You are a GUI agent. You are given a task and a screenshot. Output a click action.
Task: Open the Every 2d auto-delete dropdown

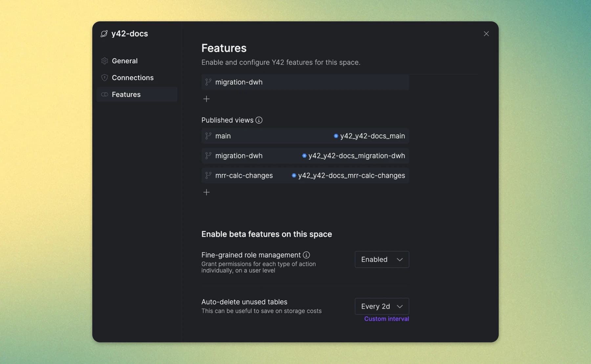point(382,306)
